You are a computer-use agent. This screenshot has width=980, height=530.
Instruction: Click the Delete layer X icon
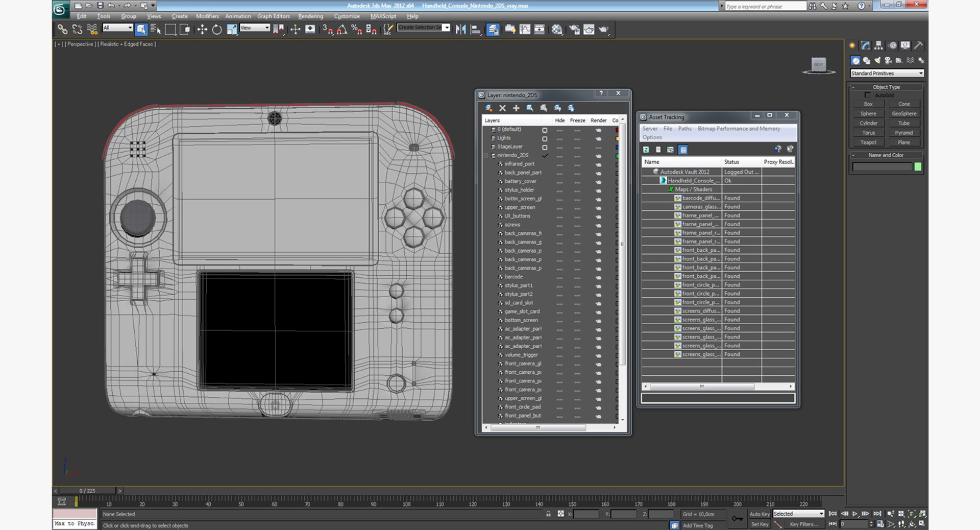pos(502,108)
